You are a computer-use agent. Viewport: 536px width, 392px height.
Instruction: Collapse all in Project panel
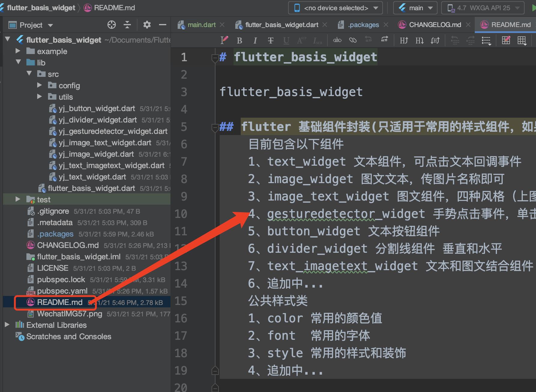(127, 25)
